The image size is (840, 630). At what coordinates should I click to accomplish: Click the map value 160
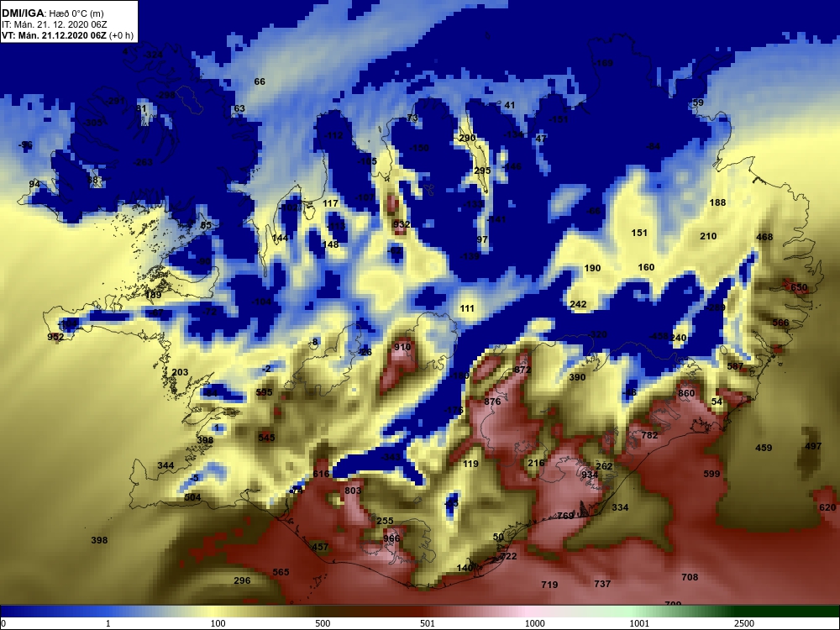pyautogui.click(x=646, y=267)
